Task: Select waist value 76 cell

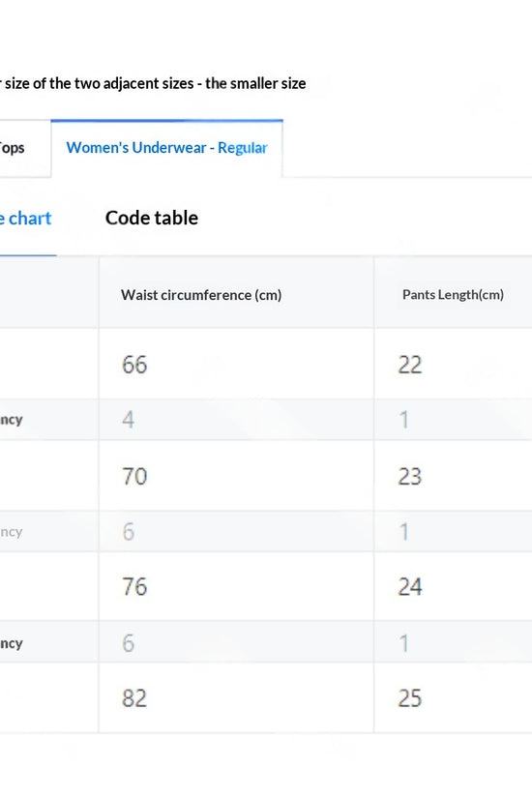Action: pos(236,586)
